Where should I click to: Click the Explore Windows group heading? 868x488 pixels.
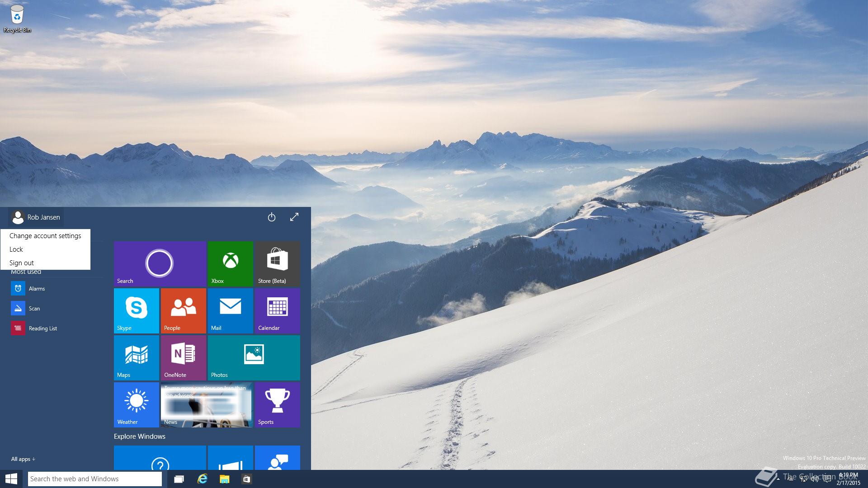[140, 436]
